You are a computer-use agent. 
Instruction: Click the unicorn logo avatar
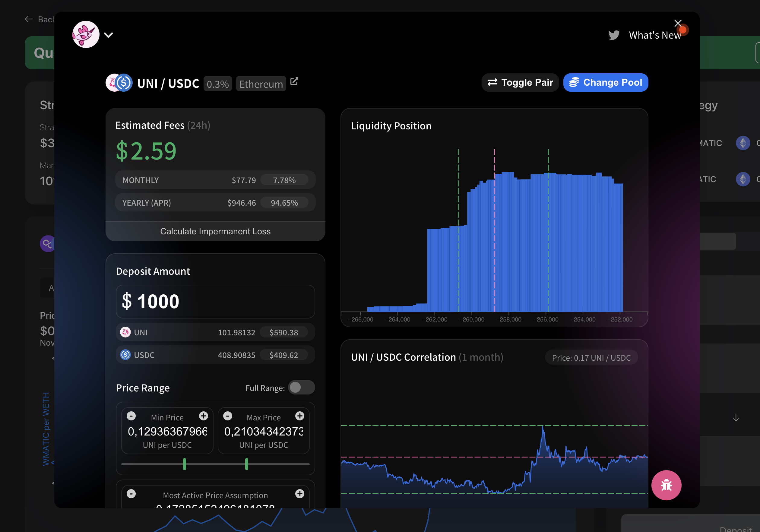(x=86, y=34)
